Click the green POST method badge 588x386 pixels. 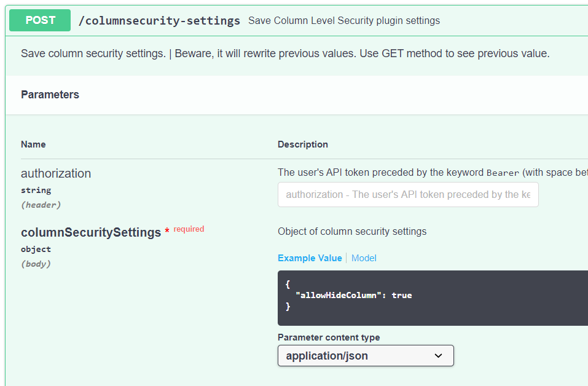pyautogui.click(x=40, y=20)
